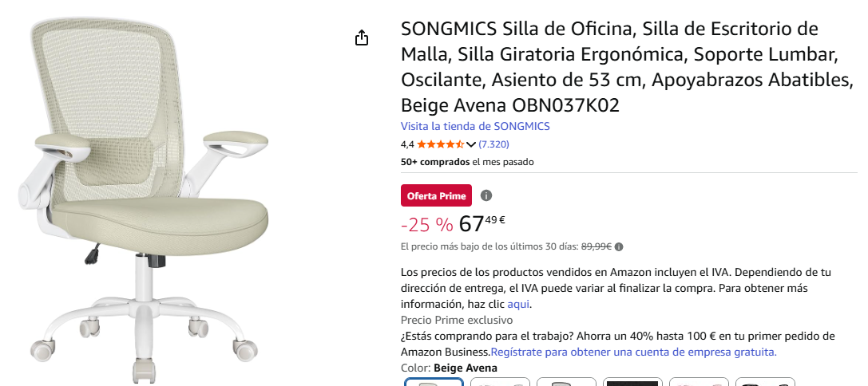Click the share icon above the product title
Viewport: 868px width, 386px height.
coord(362,37)
